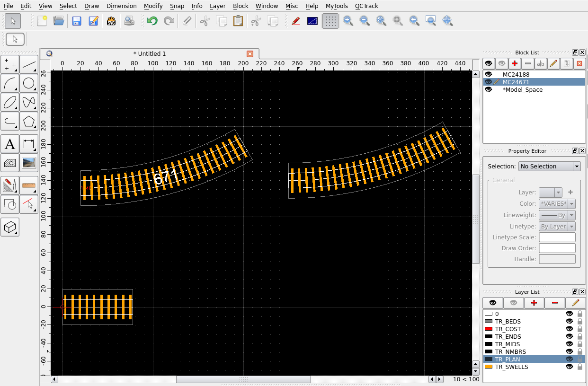The image size is (588, 386).
Task: Click the Undo toolbar icon
Action: coord(151,21)
